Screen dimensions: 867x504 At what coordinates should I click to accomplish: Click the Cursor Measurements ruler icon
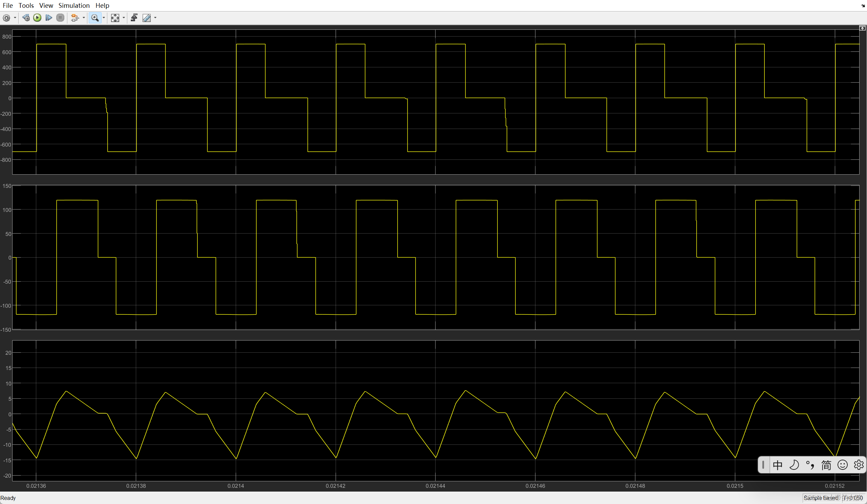click(147, 18)
